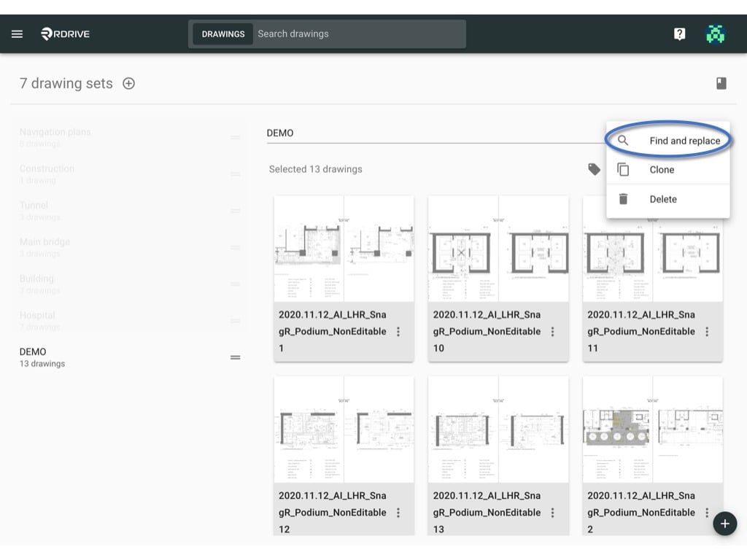Click the tag icon for selected drawings
This screenshot has height=560, width=747.
point(594,169)
